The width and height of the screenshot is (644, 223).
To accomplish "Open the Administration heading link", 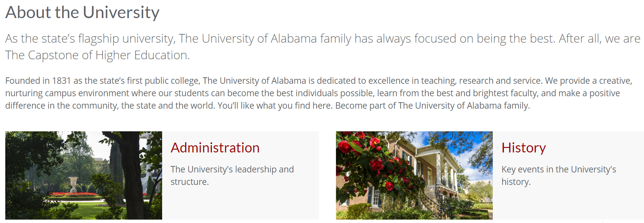I will 215,148.
